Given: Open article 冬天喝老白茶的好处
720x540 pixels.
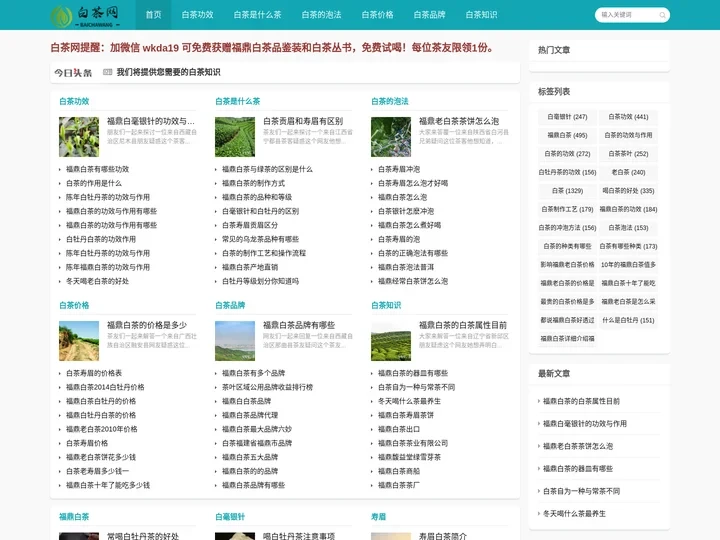Looking at the screenshot, I should (x=97, y=281).
